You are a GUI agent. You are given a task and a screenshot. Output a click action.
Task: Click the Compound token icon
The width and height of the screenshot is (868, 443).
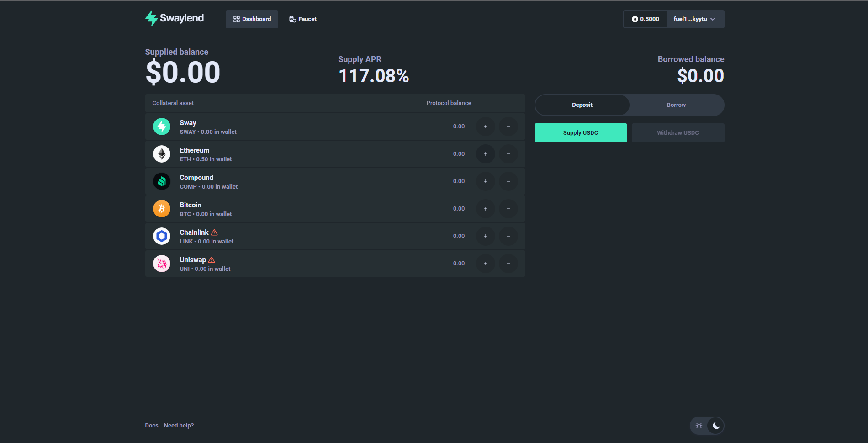coord(162,181)
